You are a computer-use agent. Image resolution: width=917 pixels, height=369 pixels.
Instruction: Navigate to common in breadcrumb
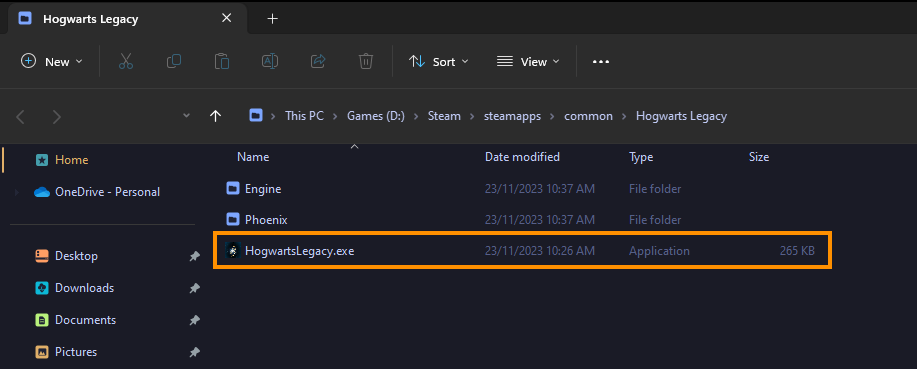click(x=588, y=116)
